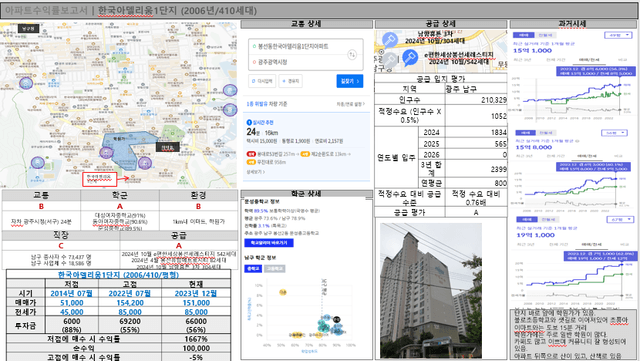Click the purple school marker inside the blue zone

tap(106, 153)
